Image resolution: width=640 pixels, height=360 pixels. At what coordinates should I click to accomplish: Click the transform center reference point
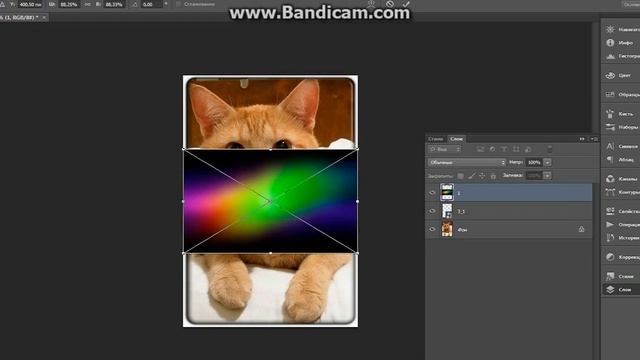[x=270, y=201]
